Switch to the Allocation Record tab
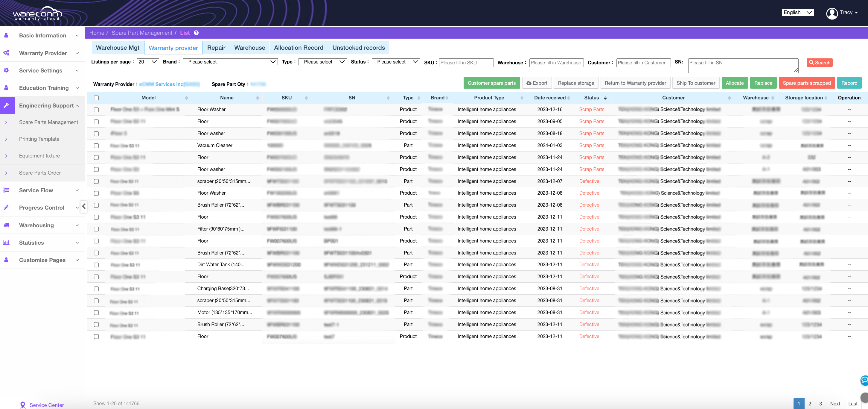 coord(299,48)
